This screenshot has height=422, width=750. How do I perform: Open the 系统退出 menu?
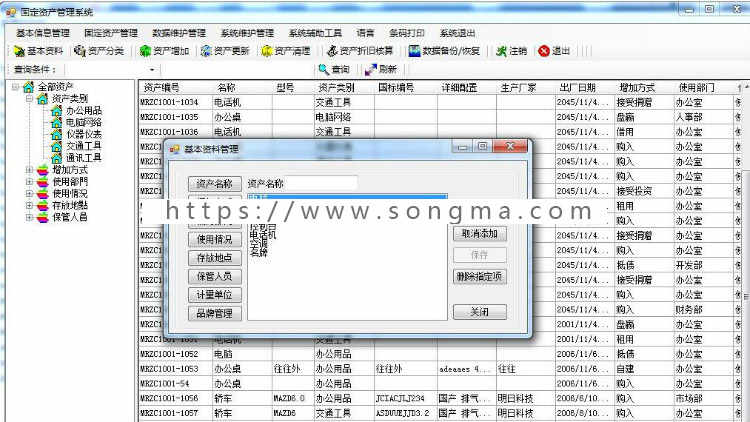point(458,33)
